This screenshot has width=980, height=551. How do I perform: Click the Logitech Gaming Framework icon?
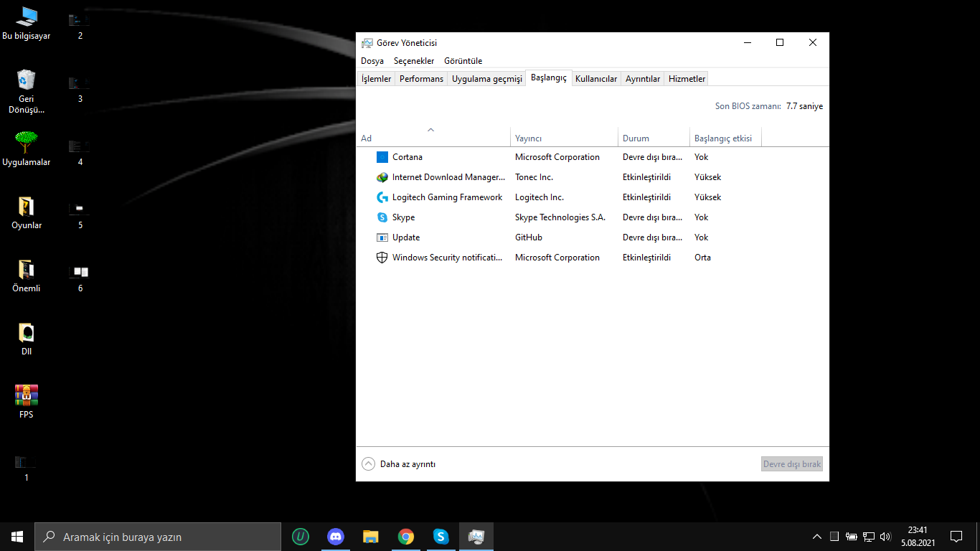(x=382, y=197)
